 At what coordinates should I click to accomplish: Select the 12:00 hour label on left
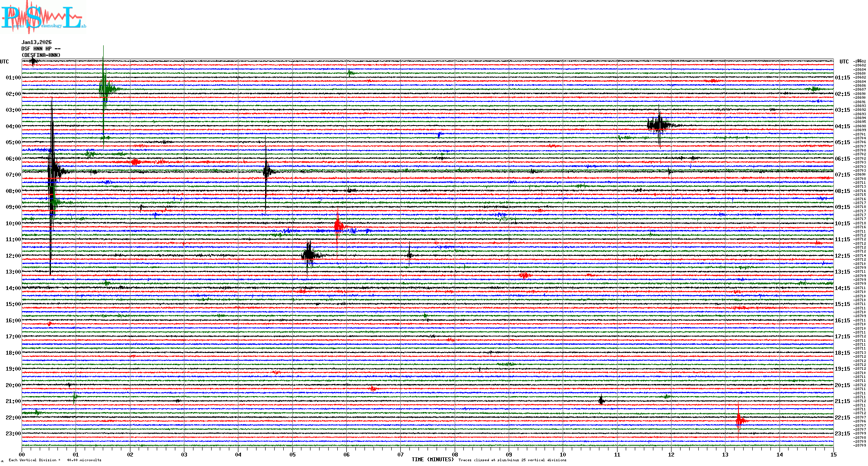click(13, 256)
